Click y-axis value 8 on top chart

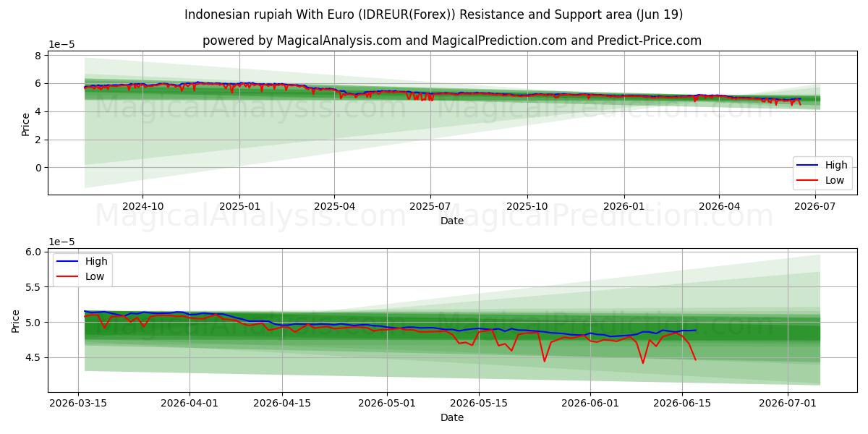click(x=39, y=56)
